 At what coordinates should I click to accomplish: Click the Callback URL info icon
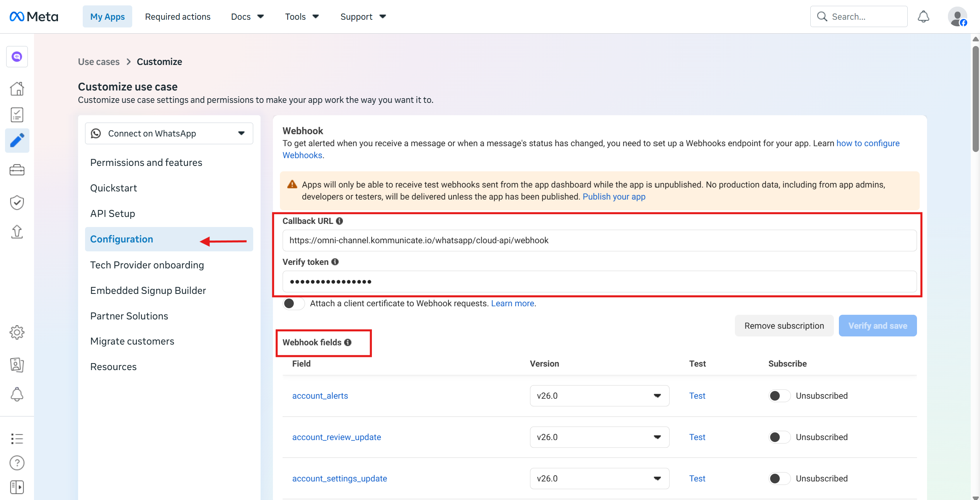(x=339, y=221)
